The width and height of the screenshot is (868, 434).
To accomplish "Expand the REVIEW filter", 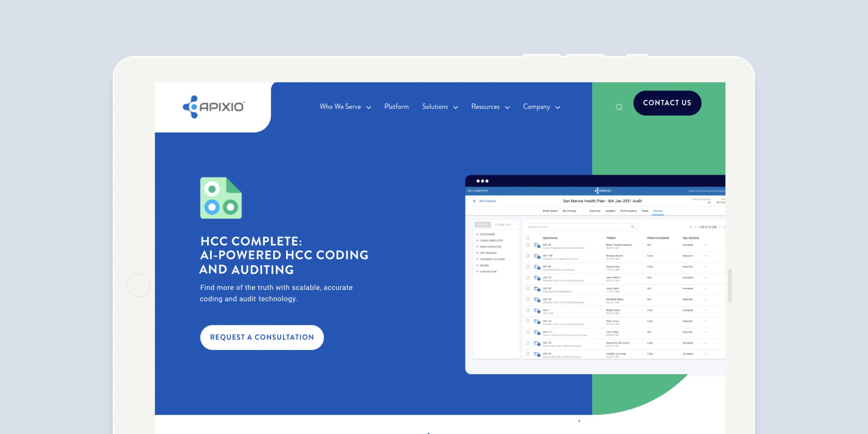I will pos(483,266).
